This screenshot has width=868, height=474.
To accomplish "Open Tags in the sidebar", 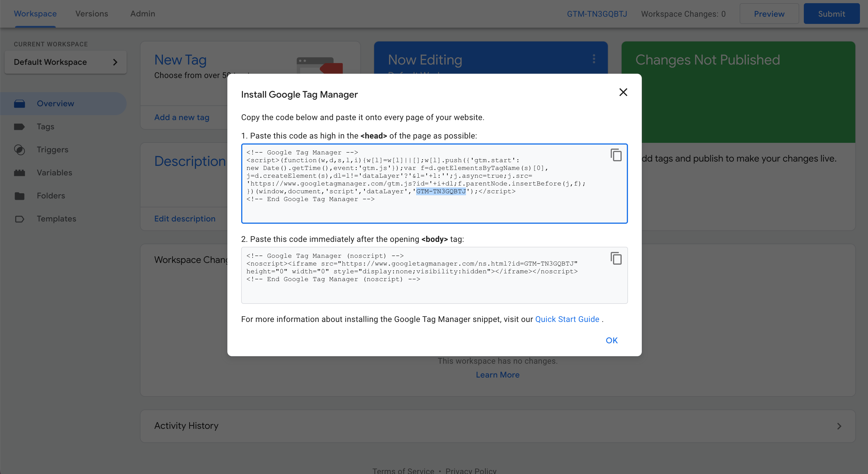I will point(45,126).
